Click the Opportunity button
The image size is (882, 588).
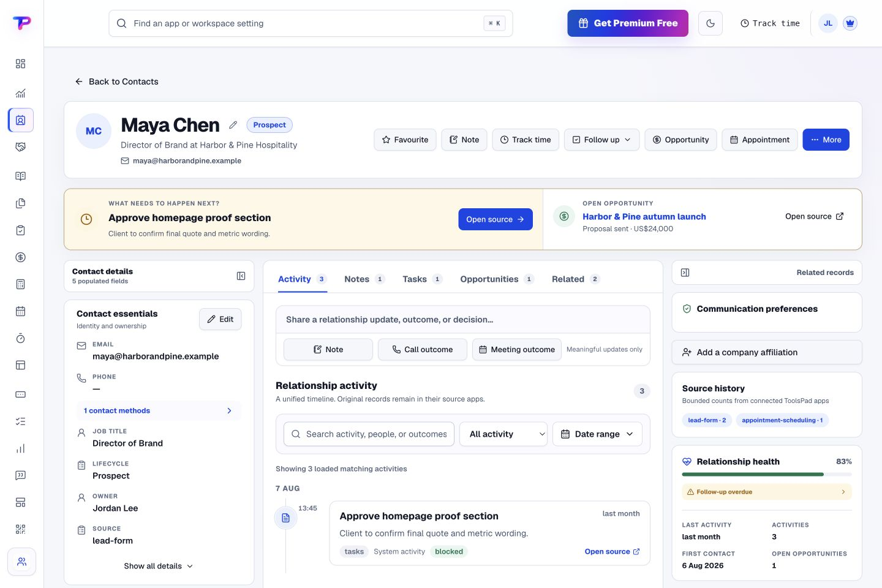click(x=680, y=140)
